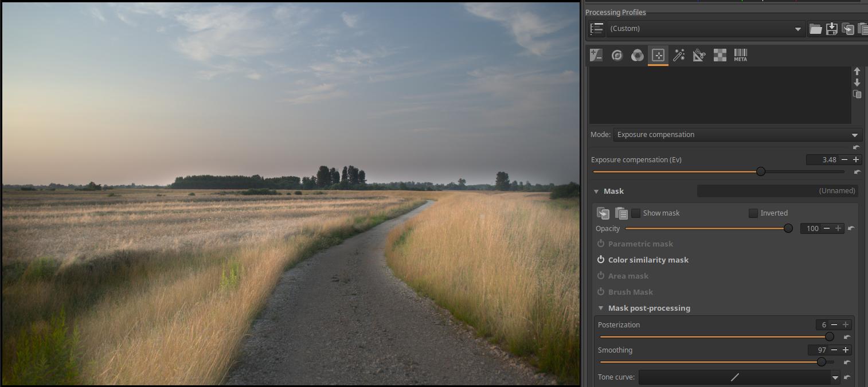Increase Exposure compensation with the plus button
Viewport: 868px width, 387px height.
(856, 160)
